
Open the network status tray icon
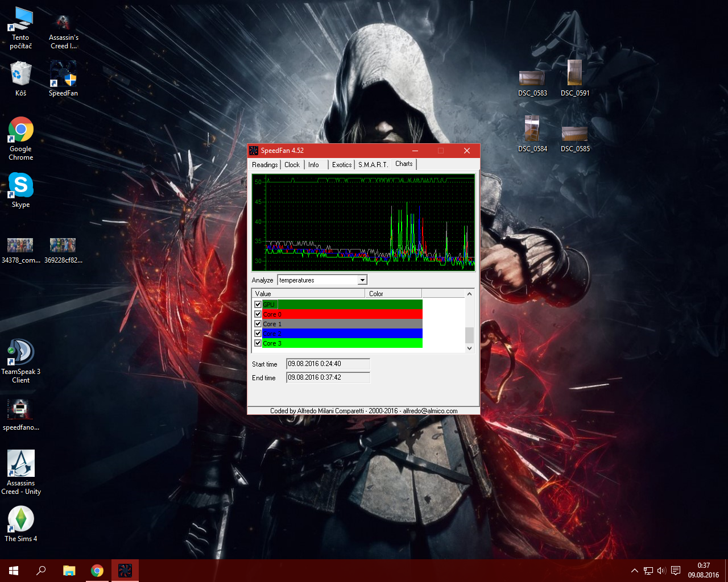pyautogui.click(x=648, y=571)
